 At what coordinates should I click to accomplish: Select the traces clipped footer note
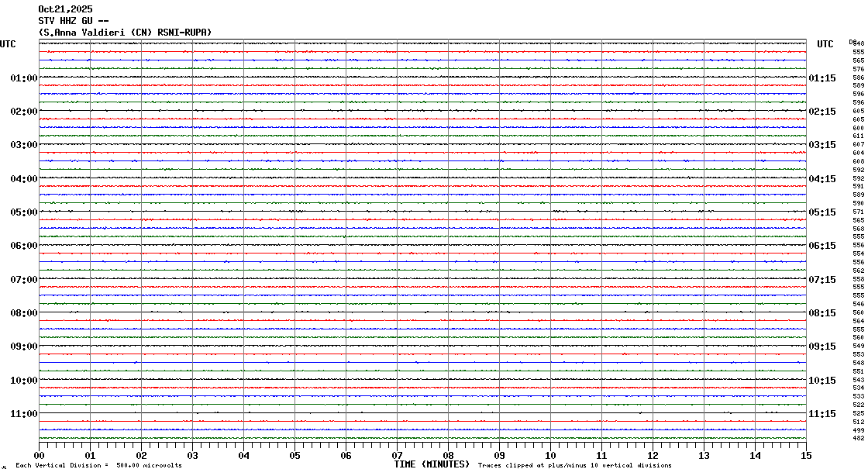(x=575, y=465)
